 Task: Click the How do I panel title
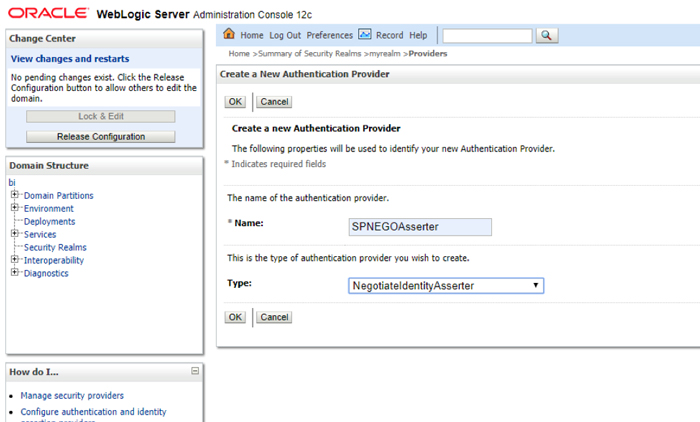(x=34, y=372)
